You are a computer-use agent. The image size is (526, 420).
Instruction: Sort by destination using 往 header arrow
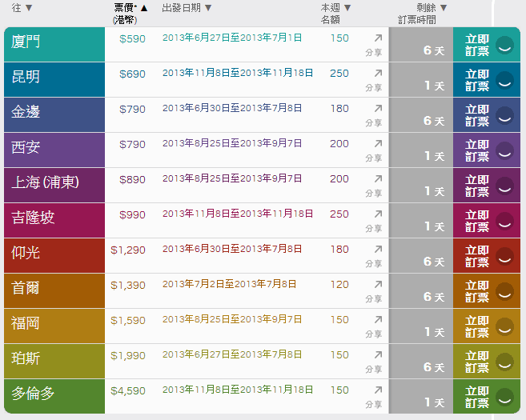coord(29,8)
